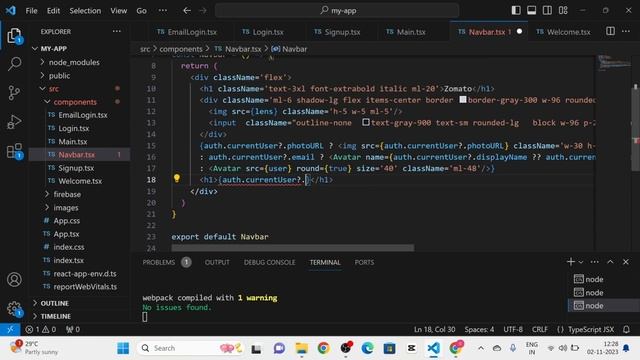Collapse the components folder
This screenshot has height=360, width=640.
coord(47,102)
